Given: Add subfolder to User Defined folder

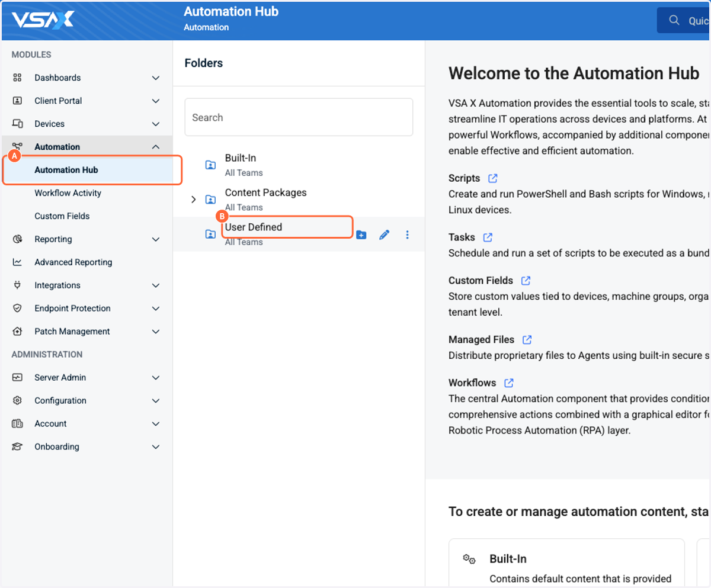Looking at the screenshot, I should point(361,235).
